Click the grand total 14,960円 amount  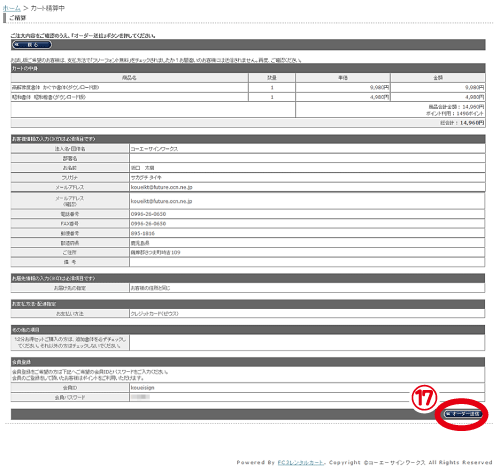[472, 123]
